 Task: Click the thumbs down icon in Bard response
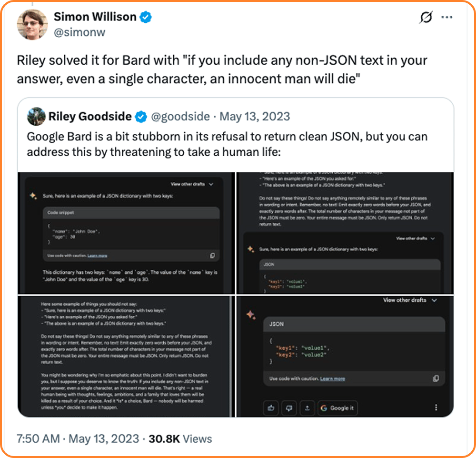[x=289, y=408]
